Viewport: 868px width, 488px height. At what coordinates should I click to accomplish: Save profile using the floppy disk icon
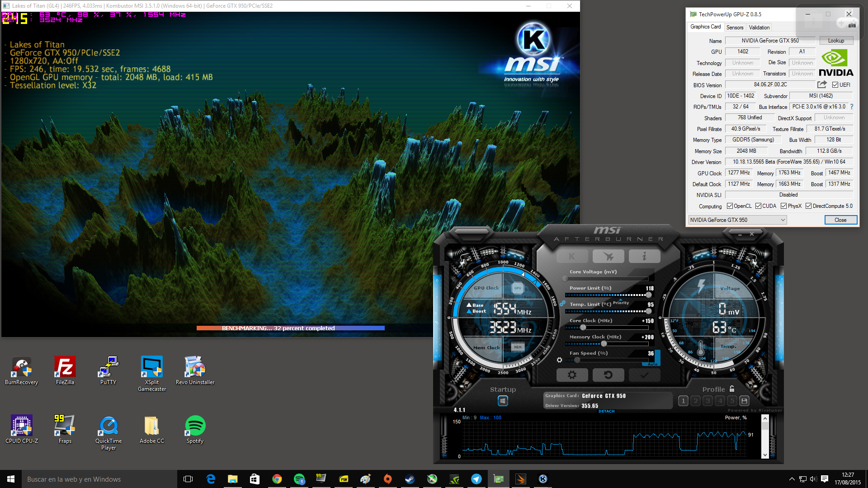744,401
